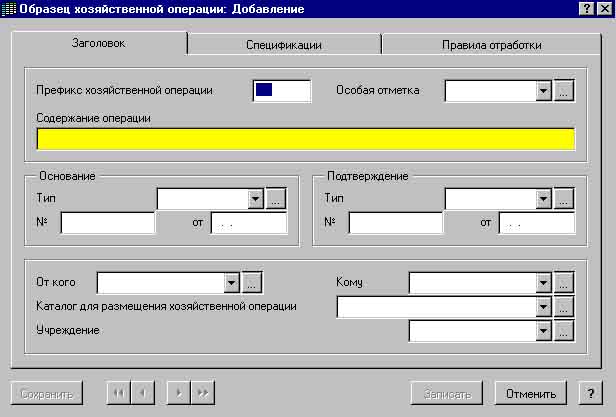Open the ellipsis browse button for От кого
Image resolution: width=616 pixels, height=417 pixels.
[x=252, y=283]
